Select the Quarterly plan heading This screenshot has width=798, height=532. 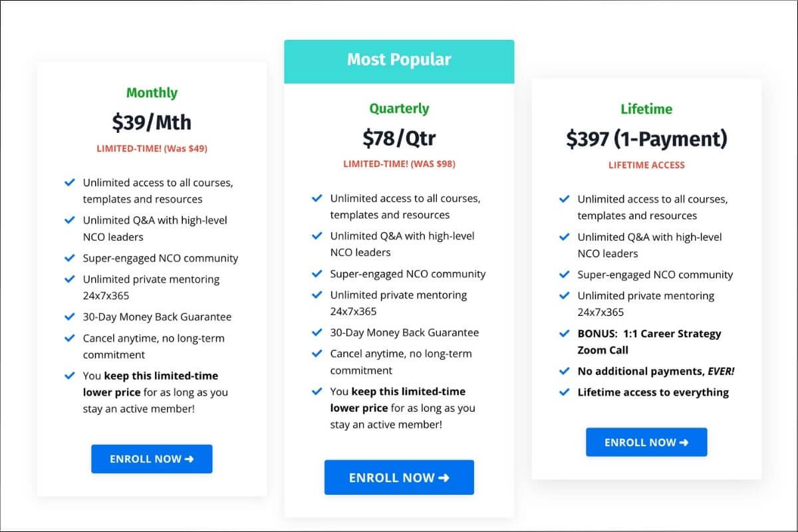tap(399, 108)
